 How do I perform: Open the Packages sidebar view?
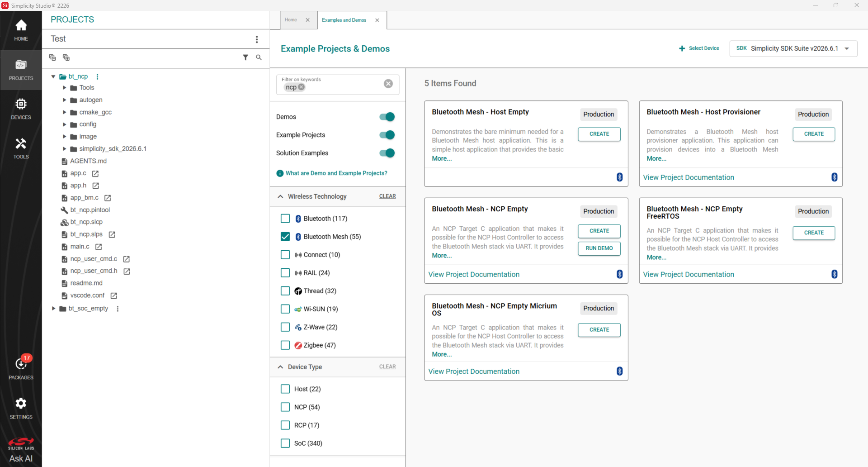tap(21, 368)
